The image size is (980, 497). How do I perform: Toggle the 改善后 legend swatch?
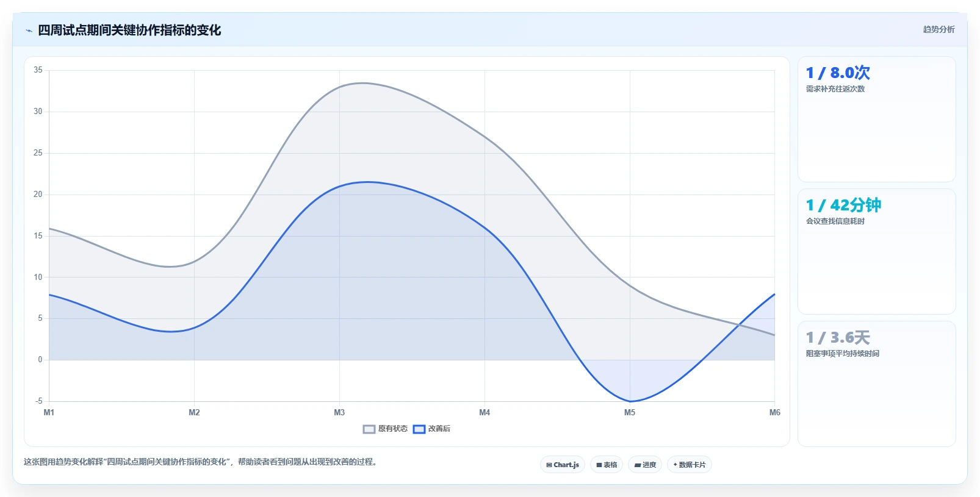tap(419, 429)
